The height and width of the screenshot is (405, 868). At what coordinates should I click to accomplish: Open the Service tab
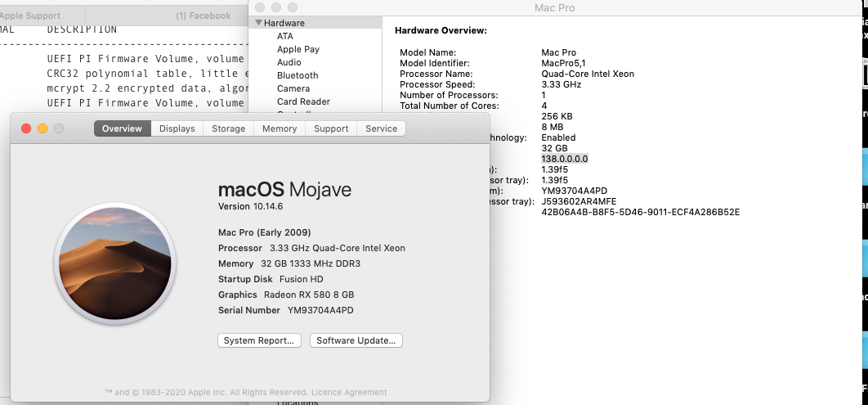[x=382, y=128]
